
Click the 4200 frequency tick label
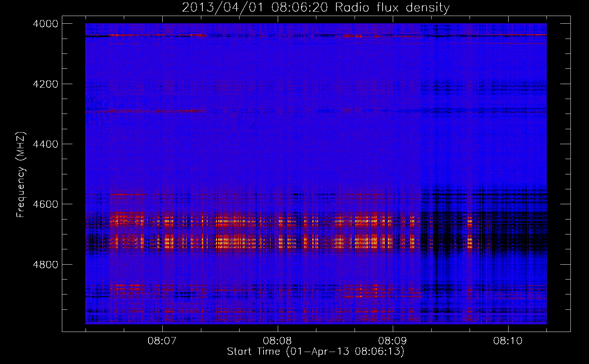[x=46, y=84]
